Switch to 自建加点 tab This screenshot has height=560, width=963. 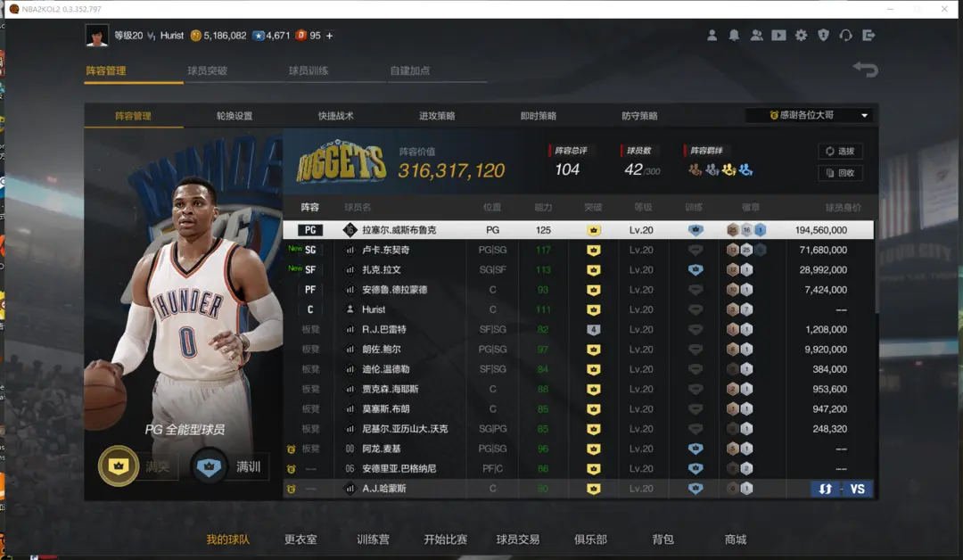click(x=410, y=70)
